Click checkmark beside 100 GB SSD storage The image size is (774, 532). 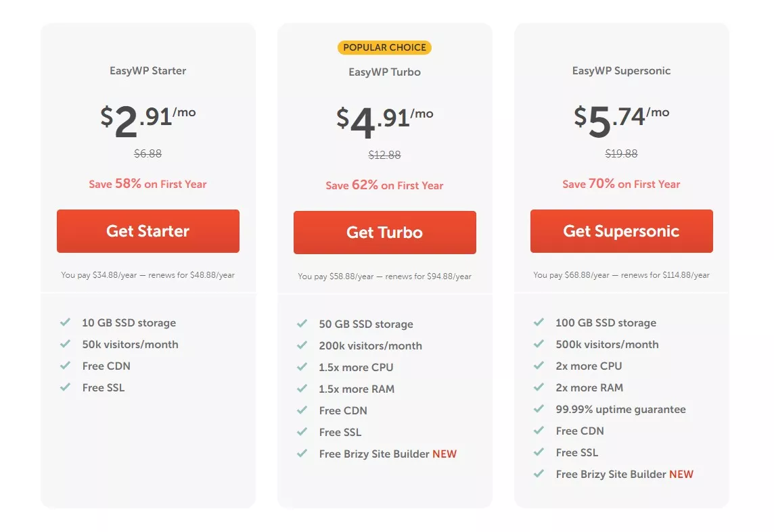[539, 322]
